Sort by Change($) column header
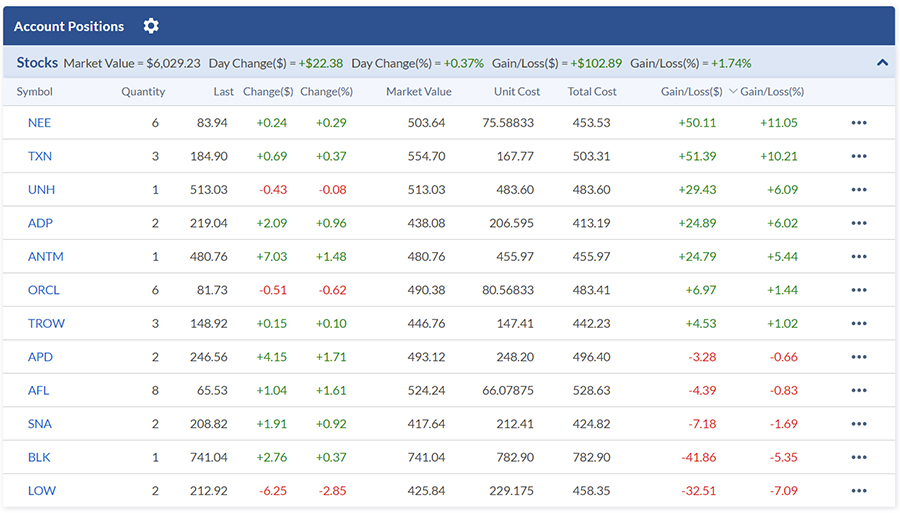 (268, 92)
